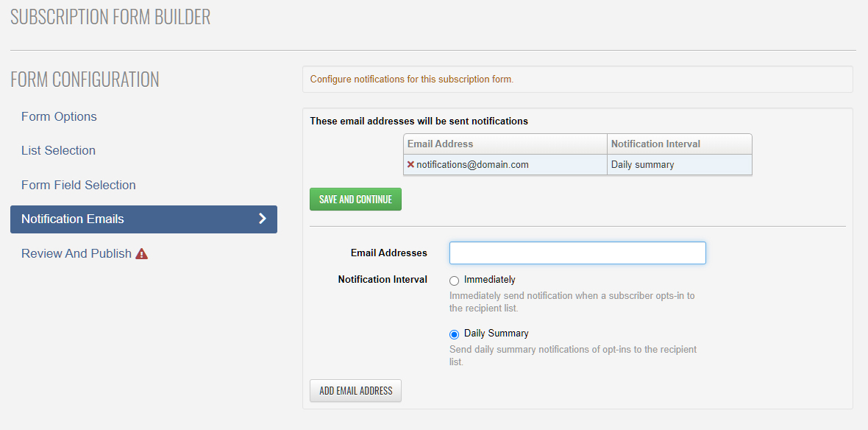The height and width of the screenshot is (430, 868).
Task: Go to the List Selection step
Action: (58, 150)
